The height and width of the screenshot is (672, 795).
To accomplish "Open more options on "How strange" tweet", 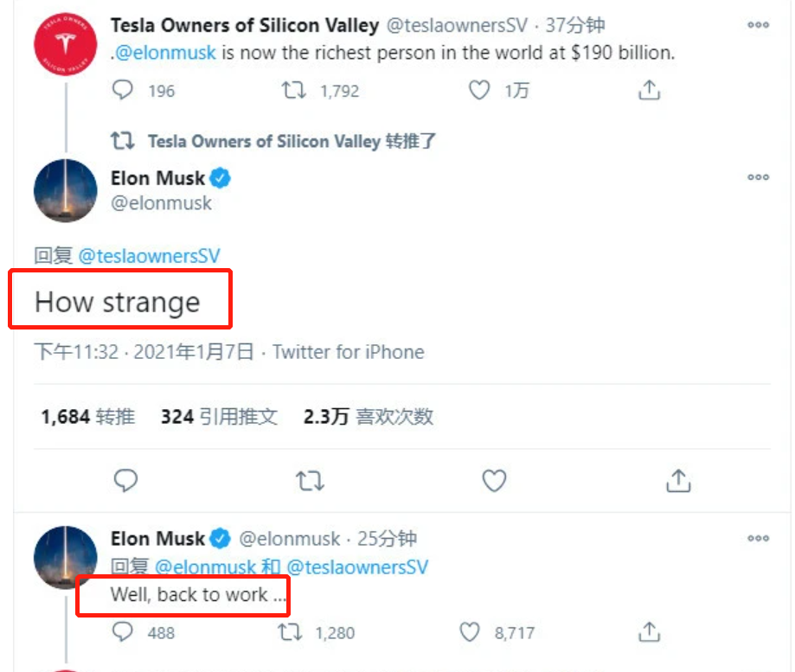I will [x=758, y=177].
